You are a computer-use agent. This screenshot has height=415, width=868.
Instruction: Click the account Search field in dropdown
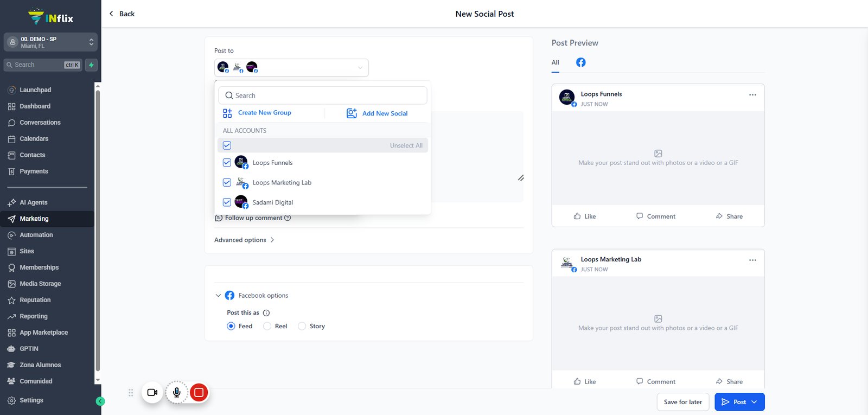[x=323, y=95]
